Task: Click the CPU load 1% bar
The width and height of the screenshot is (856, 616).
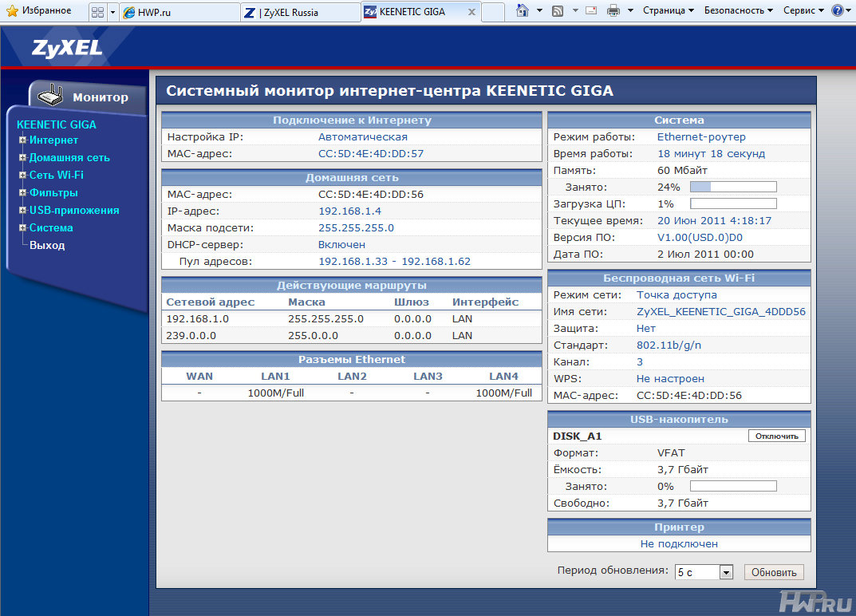Action: coord(733,203)
